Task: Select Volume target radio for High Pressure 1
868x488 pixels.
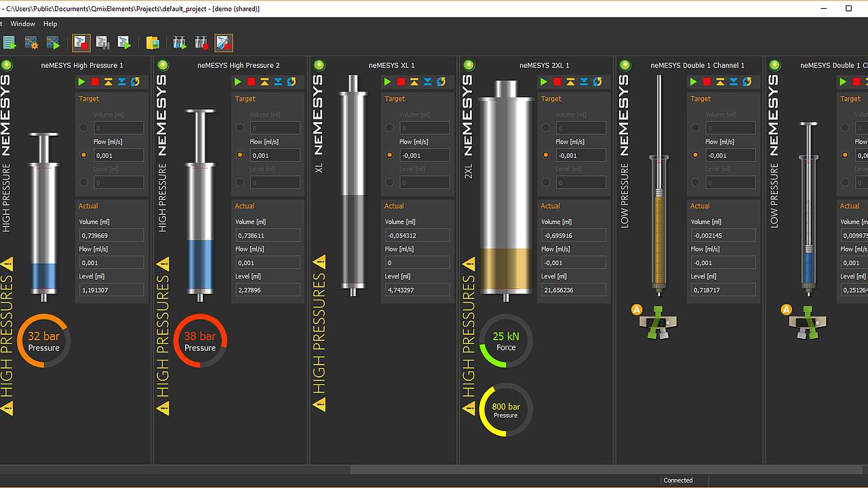Action: click(84, 127)
